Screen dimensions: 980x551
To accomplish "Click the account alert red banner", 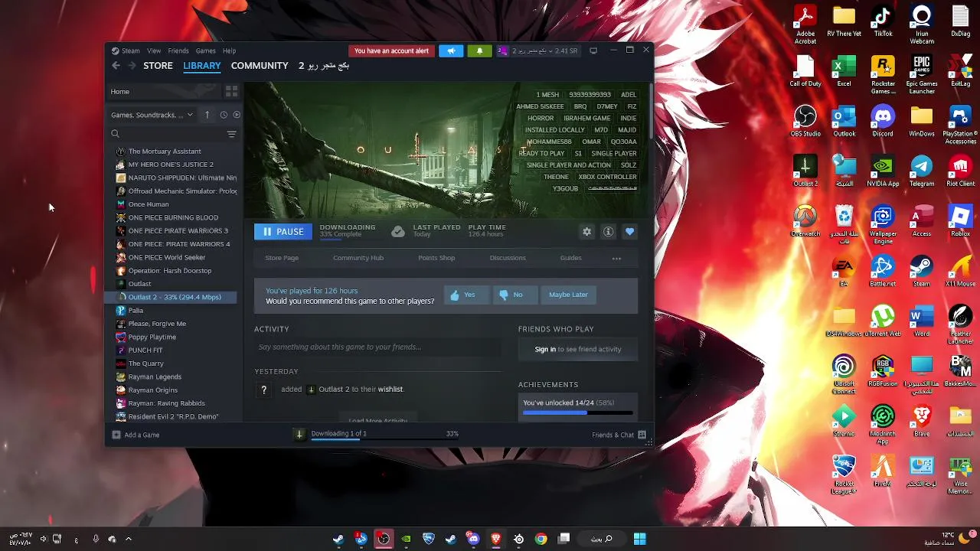I will (391, 51).
